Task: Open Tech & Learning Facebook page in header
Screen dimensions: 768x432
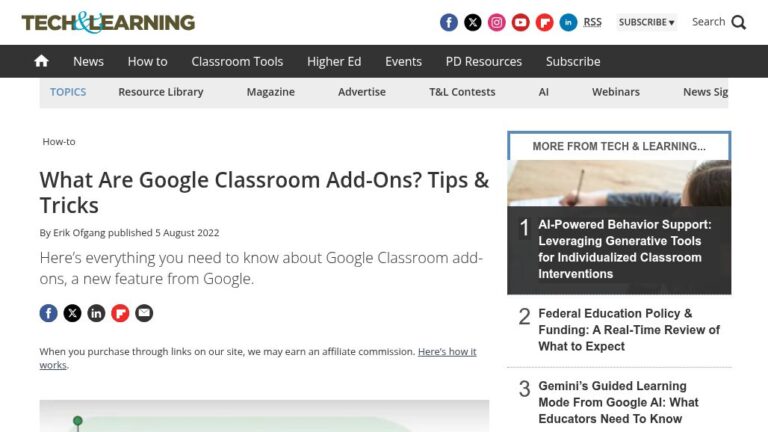Action: click(449, 23)
